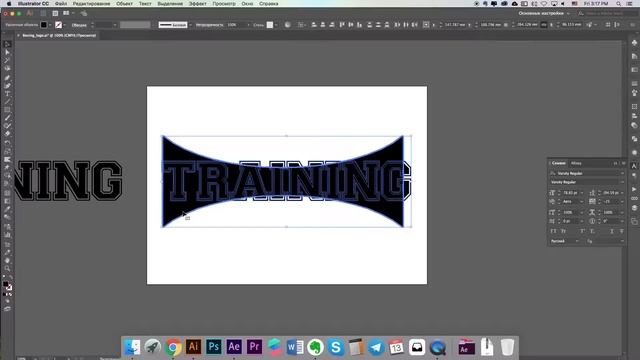Open the Объект menu
This screenshot has height=360, width=640.
pyautogui.click(x=124, y=4)
